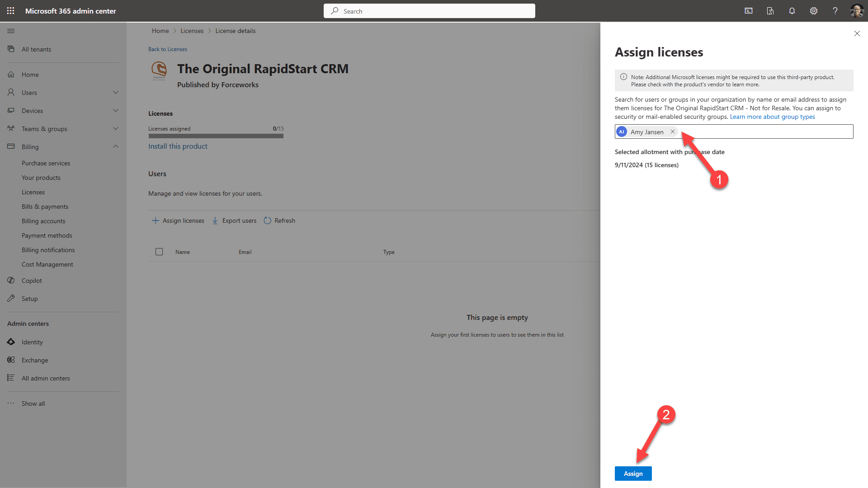Open the Help icon
The width and height of the screenshot is (868, 488).
pos(835,10)
